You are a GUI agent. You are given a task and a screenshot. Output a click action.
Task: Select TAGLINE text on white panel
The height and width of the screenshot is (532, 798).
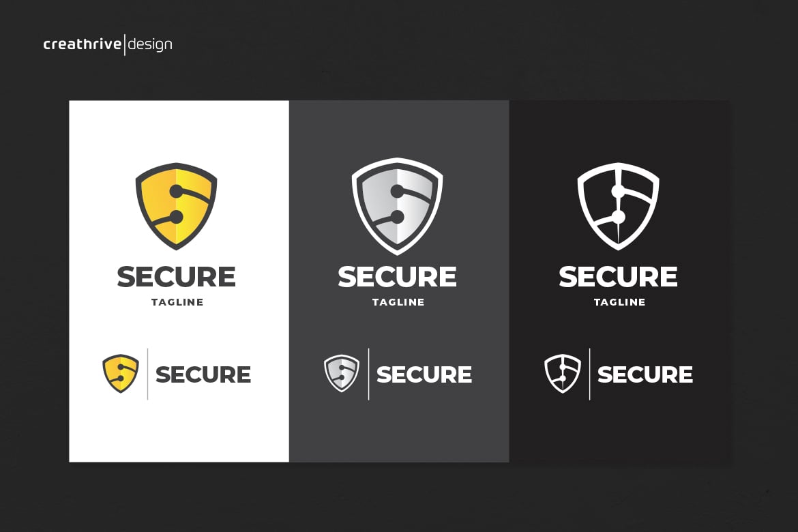click(177, 302)
